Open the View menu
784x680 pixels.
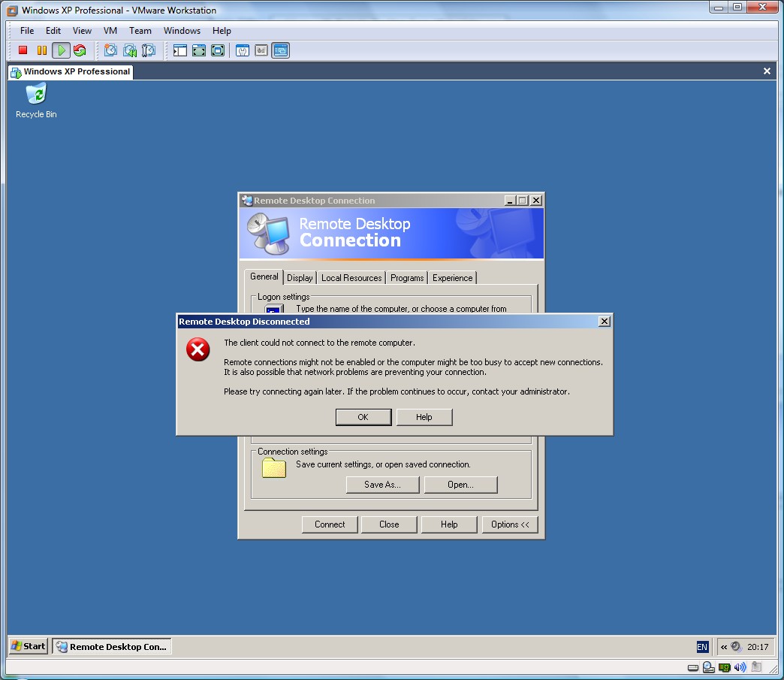[x=82, y=31]
